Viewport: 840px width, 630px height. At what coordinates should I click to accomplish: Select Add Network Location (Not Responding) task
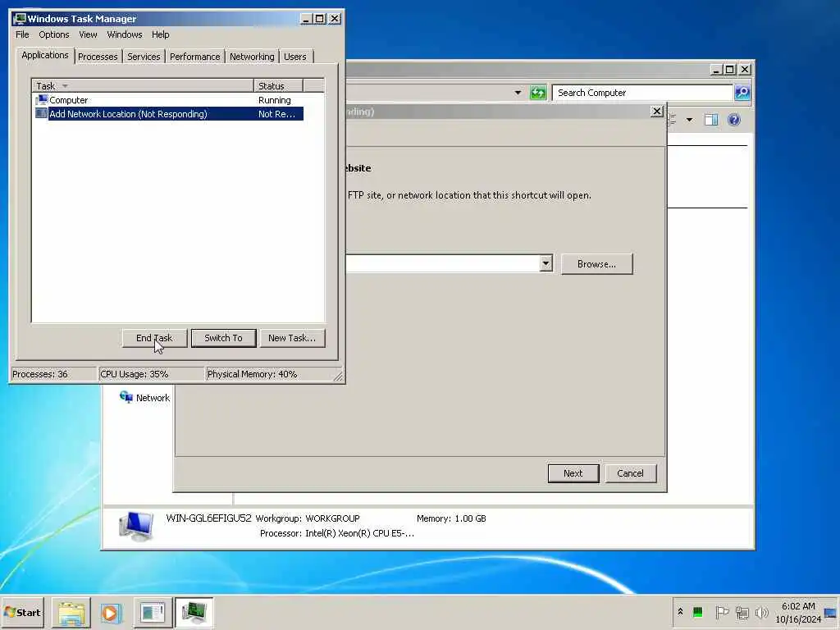(x=169, y=113)
